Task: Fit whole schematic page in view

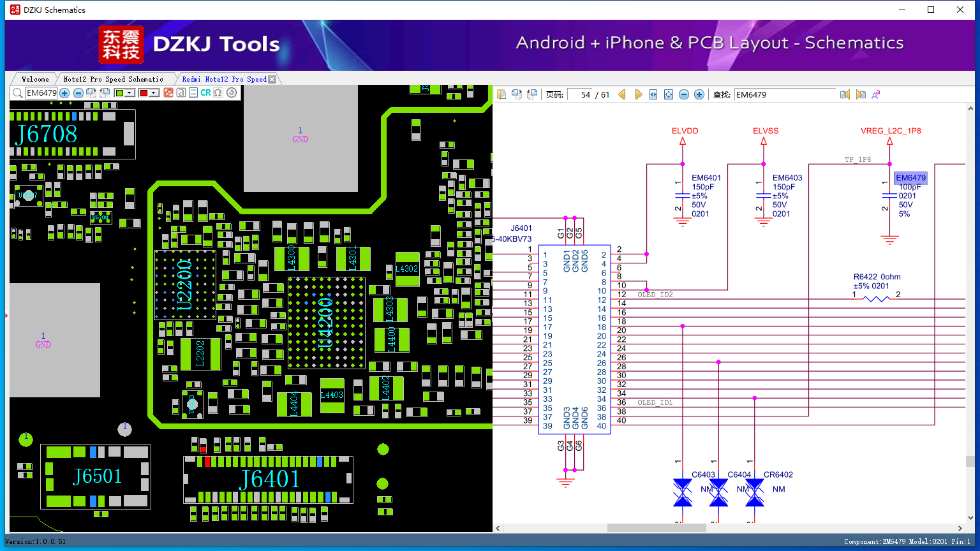Action: pyautogui.click(x=669, y=94)
